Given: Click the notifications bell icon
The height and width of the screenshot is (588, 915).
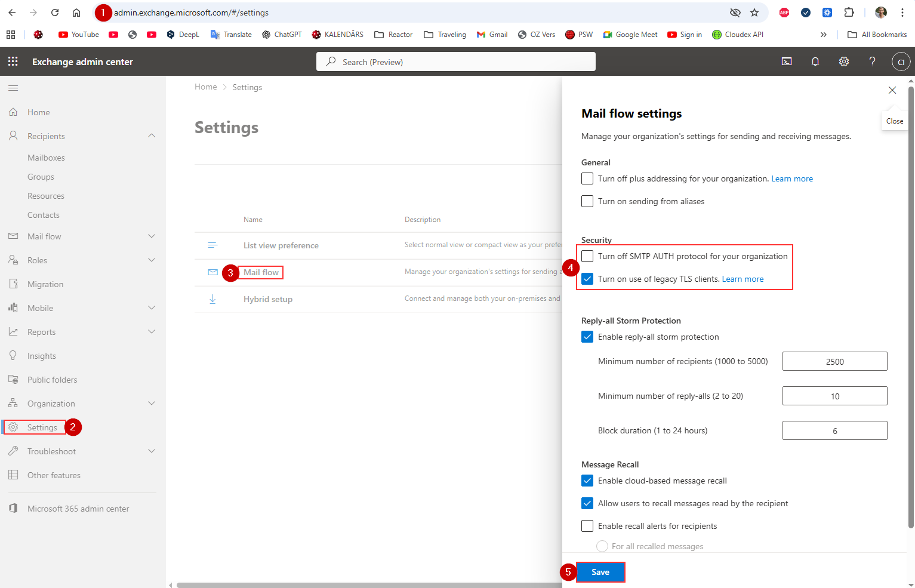Looking at the screenshot, I should (x=815, y=61).
